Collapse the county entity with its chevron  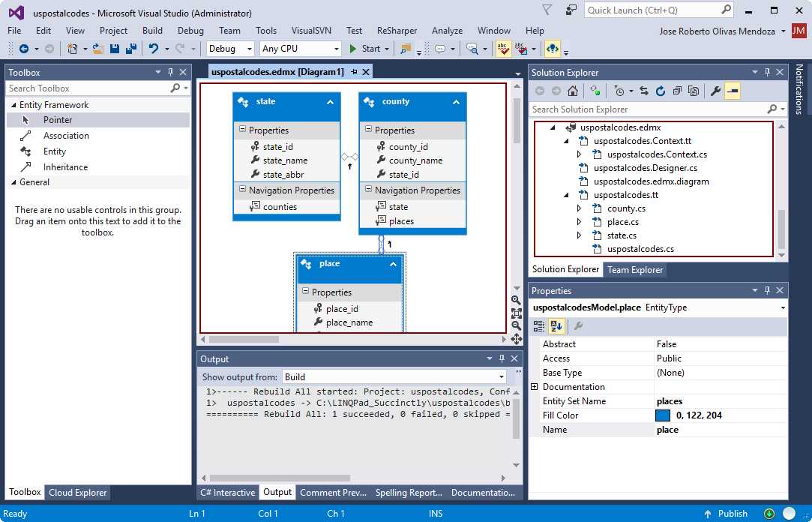tap(456, 102)
